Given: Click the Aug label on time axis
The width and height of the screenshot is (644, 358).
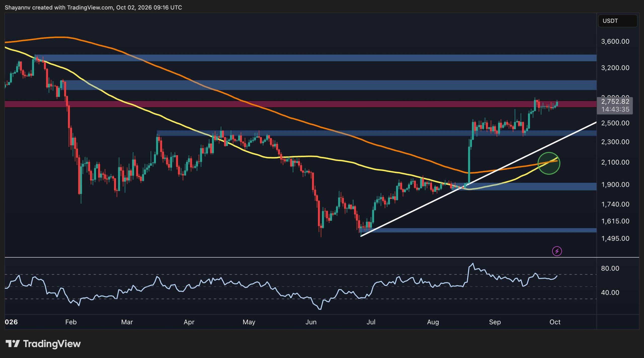Looking at the screenshot, I should (x=433, y=322).
